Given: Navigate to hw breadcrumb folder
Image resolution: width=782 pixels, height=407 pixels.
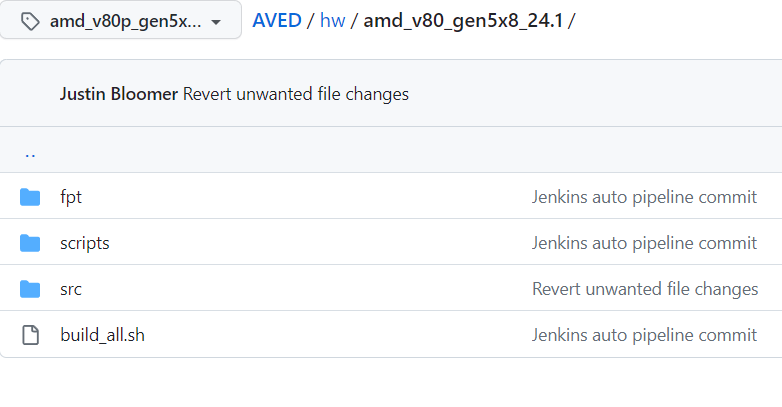Looking at the screenshot, I should coord(332,20).
